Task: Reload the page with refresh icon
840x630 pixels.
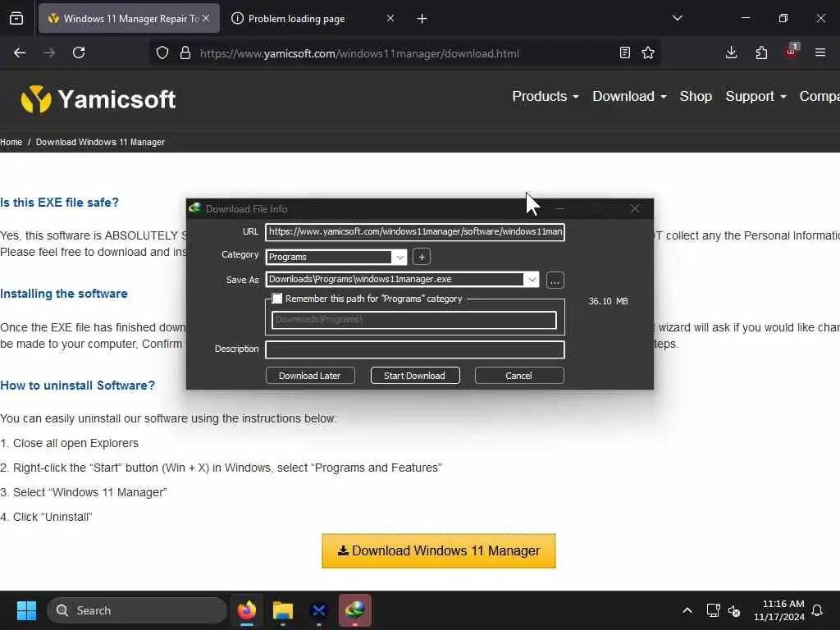Action: [x=79, y=52]
